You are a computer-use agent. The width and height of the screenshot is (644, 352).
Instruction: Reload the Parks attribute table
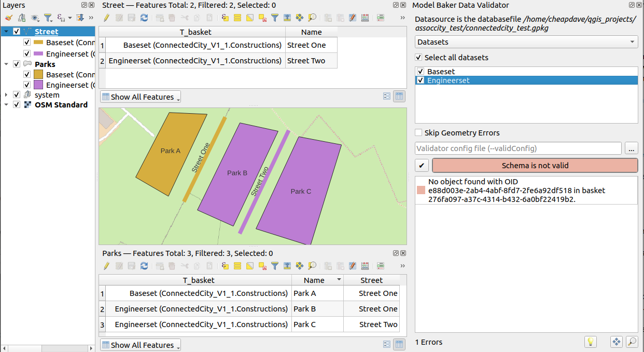(x=144, y=266)
